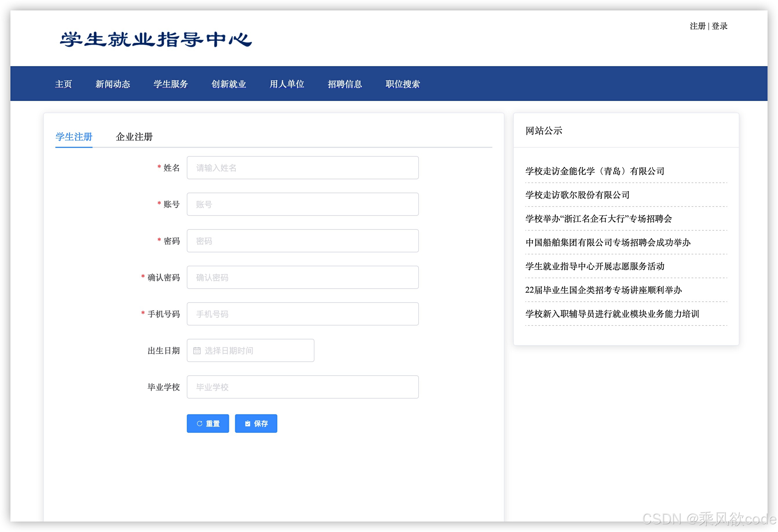Click the reset circular arrow icon on 重置

click(x=199, y=423)
